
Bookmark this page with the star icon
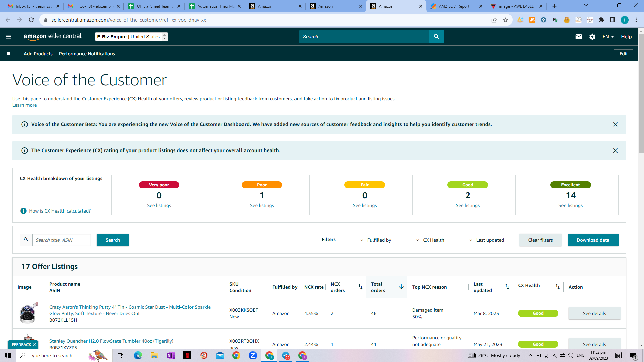(x=506, y=20)
